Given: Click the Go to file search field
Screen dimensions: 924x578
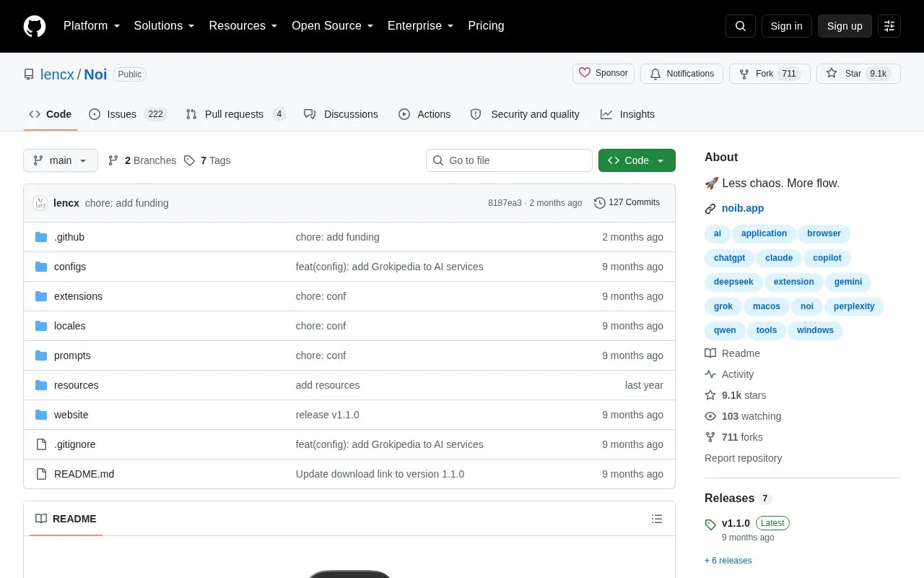Looking at the screenshot, I should click(509, 160).
